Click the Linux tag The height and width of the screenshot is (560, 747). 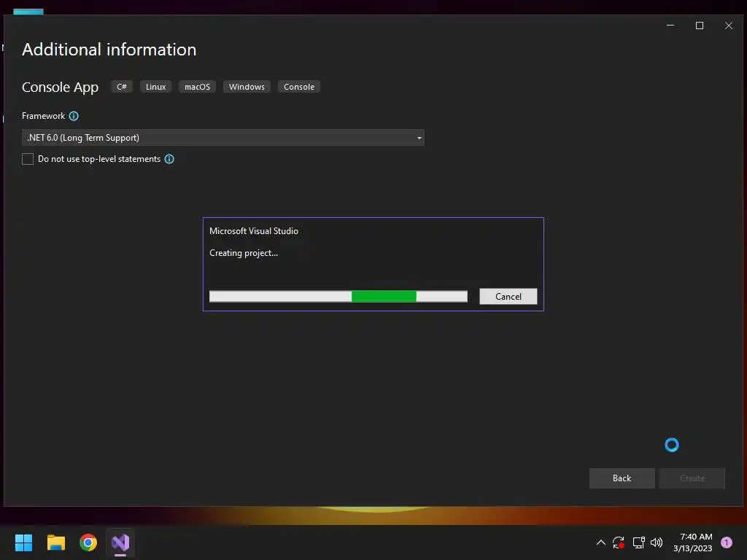156,87
